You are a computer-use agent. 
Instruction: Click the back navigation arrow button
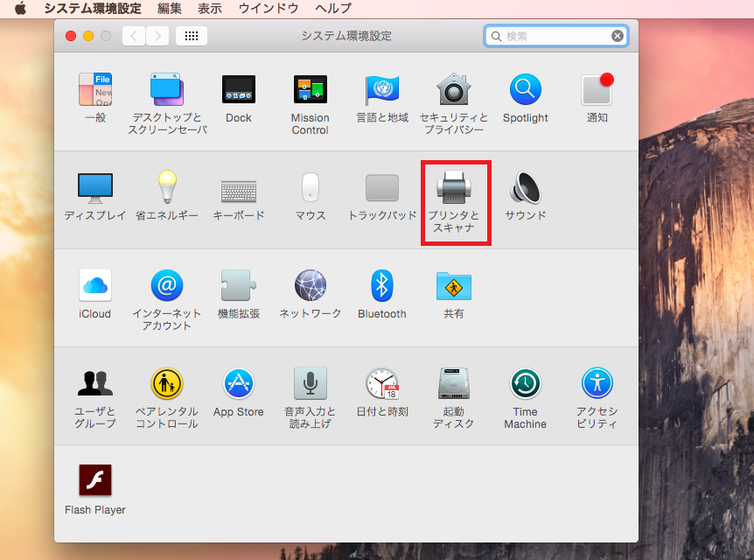(134, 36)
